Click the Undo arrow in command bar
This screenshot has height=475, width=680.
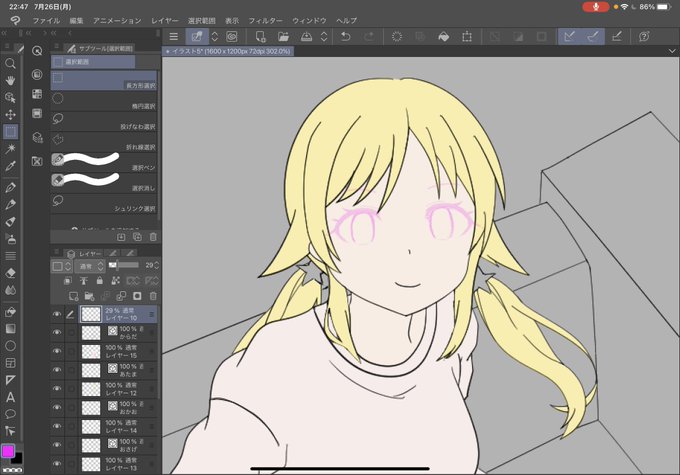pos(345,36)
